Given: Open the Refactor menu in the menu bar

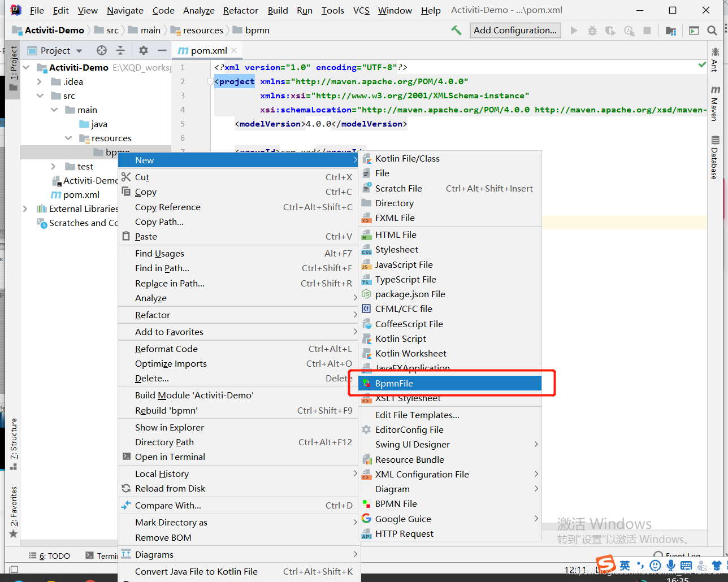Looking at the screenshot, I should 240,10.
